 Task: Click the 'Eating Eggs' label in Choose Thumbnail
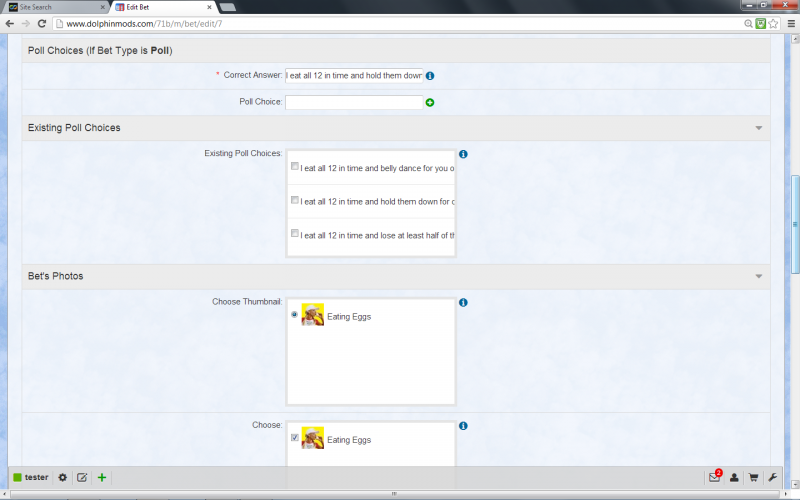point(349,317)
